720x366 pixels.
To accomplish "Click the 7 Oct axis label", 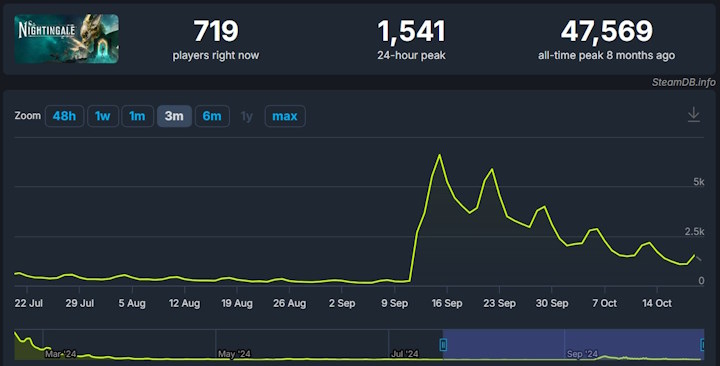I will pos(604,303).
